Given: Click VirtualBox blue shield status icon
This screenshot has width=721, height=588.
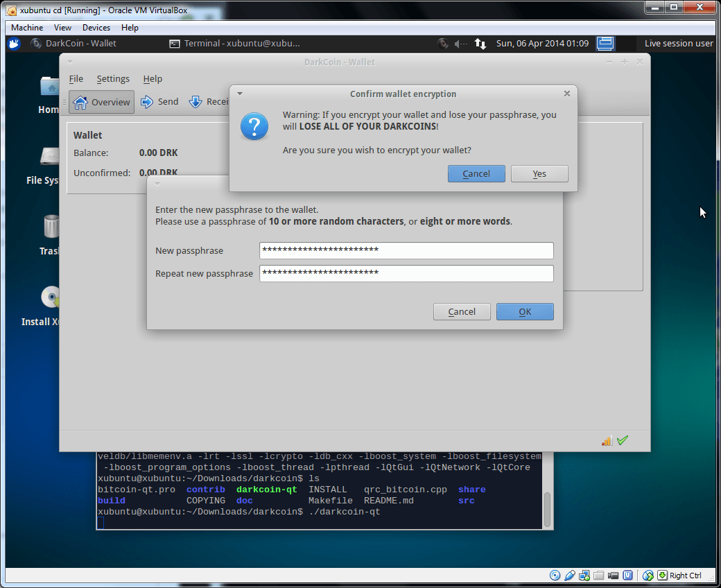Looking at the screenshot, I should (x=627, y=575).
